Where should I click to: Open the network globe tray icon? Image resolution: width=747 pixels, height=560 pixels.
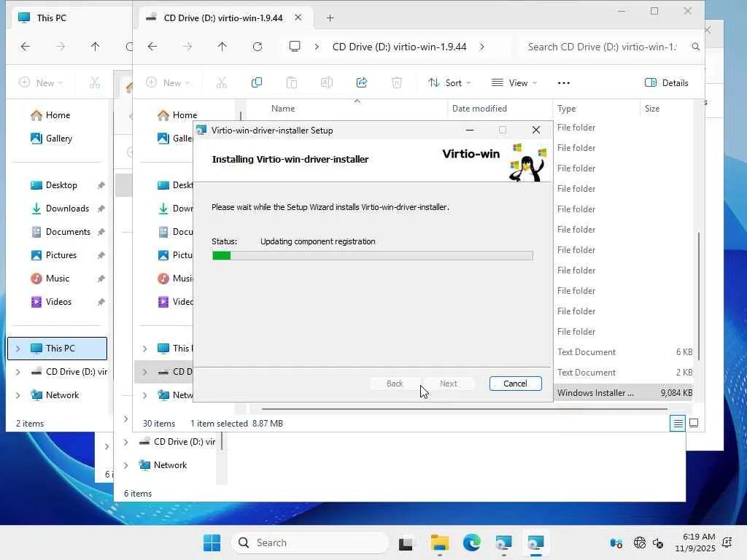(639, 542)
